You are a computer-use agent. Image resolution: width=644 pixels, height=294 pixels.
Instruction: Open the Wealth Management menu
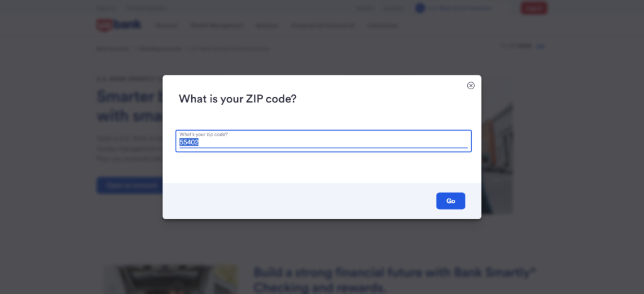coord(217,25)
